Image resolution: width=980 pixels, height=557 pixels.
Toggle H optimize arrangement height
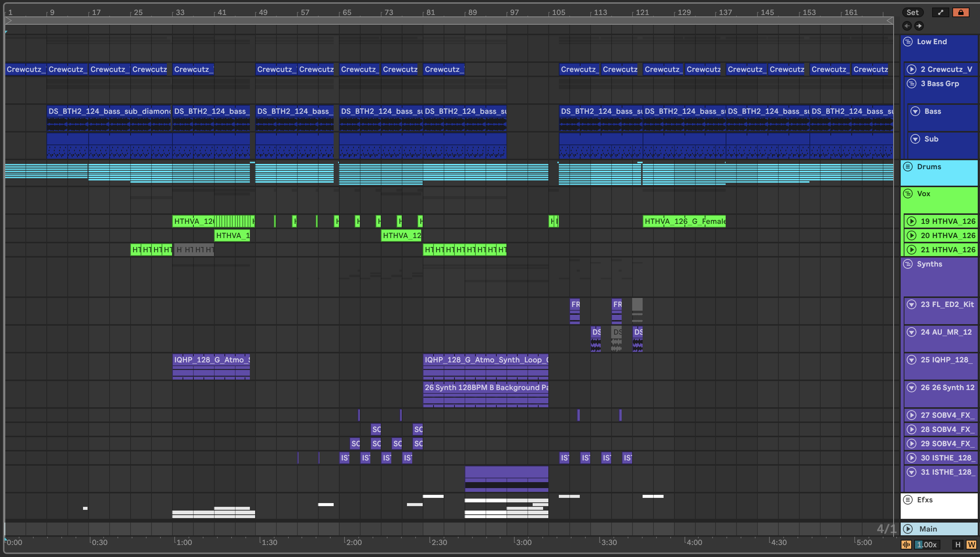958,544
